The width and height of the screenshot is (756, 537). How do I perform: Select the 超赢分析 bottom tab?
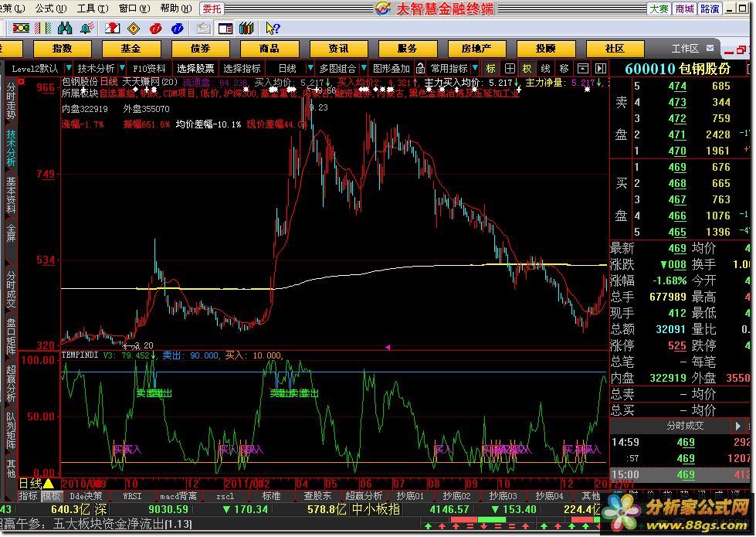tap(364, 495)
